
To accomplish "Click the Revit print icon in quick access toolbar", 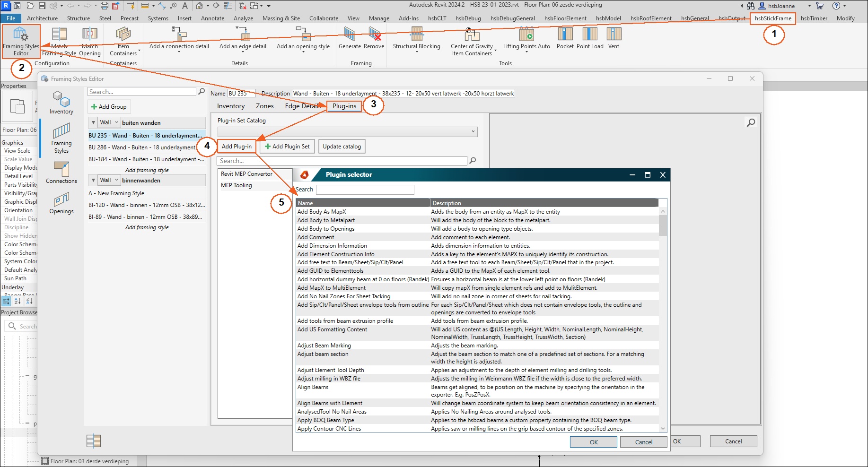I will pyautogui.click(x=104, y=6).
